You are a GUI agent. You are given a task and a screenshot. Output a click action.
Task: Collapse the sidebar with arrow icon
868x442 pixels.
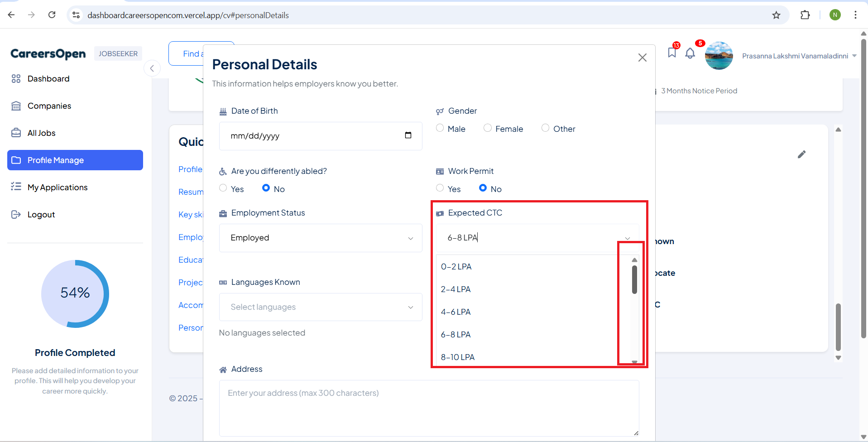click(152, 68)
